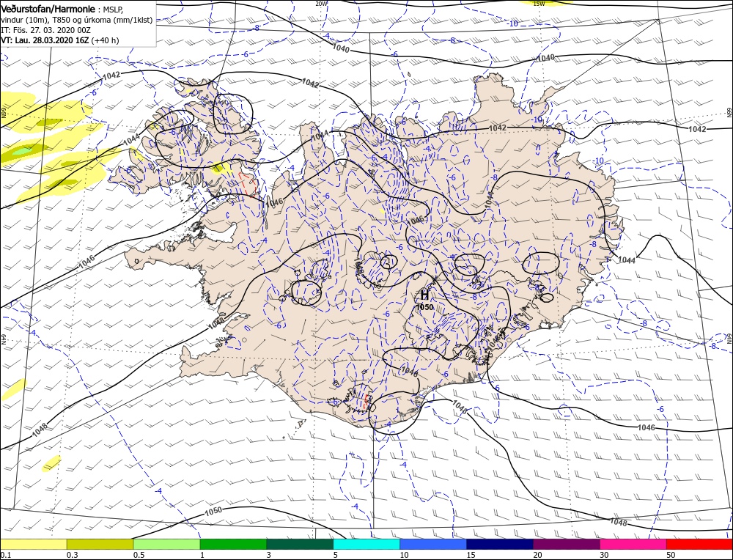Click the "VT: Lau. 28.03.2020 16Z (+40 h)" line
The width and height of the screenshot is (733, 560).
60,40
